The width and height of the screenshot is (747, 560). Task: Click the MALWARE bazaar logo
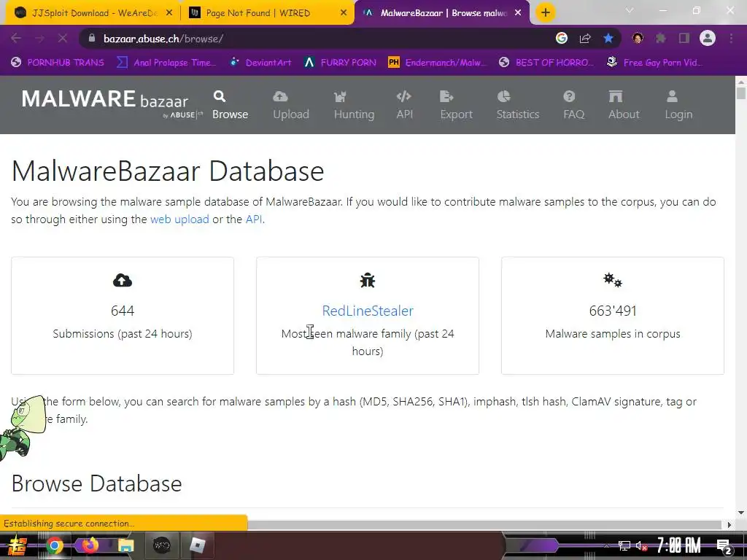pos(112,103)
